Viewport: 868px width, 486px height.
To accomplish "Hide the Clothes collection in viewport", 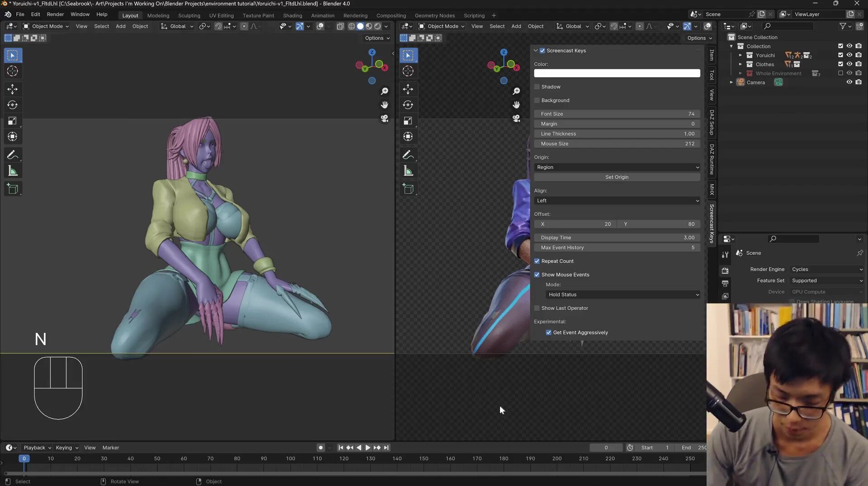I will pos(849,64).
